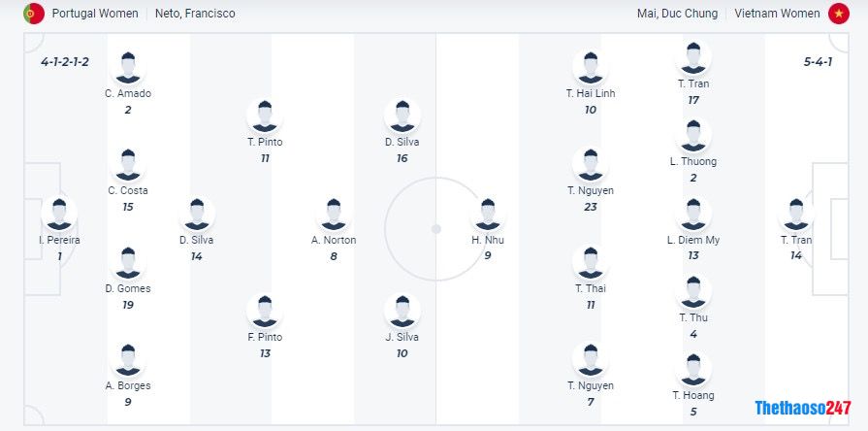Click C. Amado's player avatar
Screen dimensions: 868x431
click(128, 67)
